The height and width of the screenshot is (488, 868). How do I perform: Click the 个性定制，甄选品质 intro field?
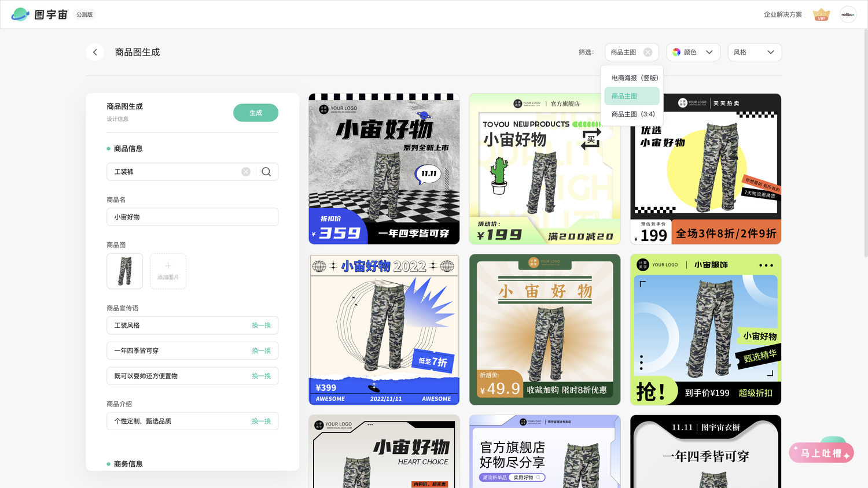(192, 421)
